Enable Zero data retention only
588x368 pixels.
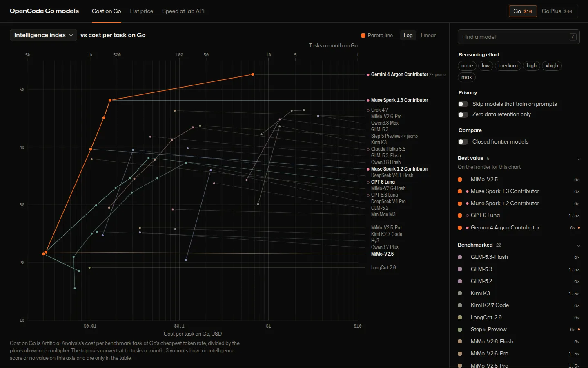(x=463, y=114)
